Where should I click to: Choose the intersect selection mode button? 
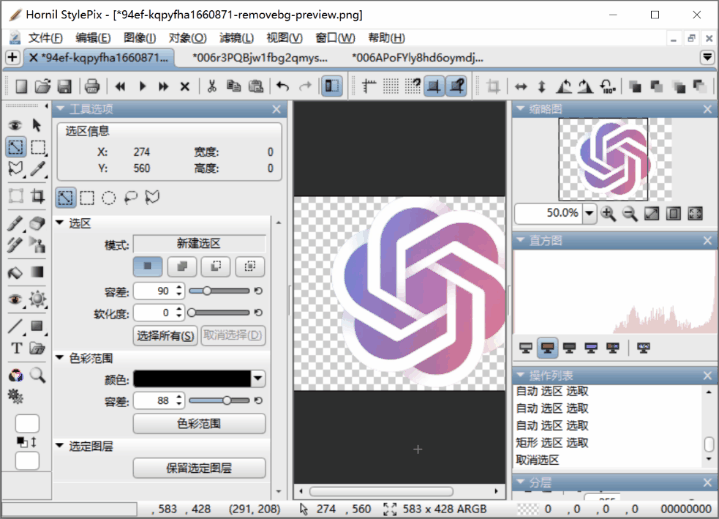(250, 266)
